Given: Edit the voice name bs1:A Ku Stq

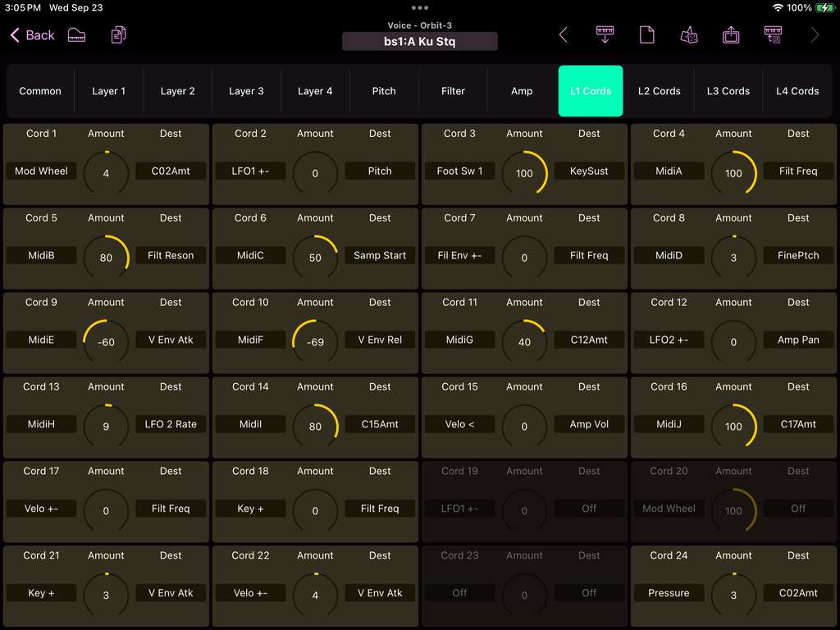Looking at the screenshot, I should 420,41.
